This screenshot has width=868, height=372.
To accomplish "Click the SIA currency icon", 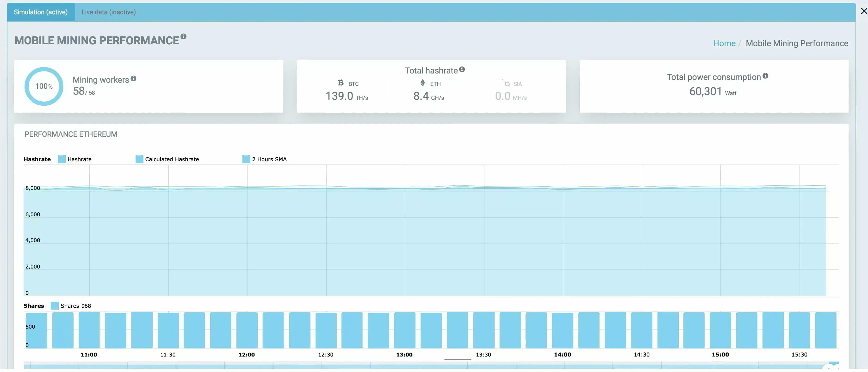I will (506, 83).
